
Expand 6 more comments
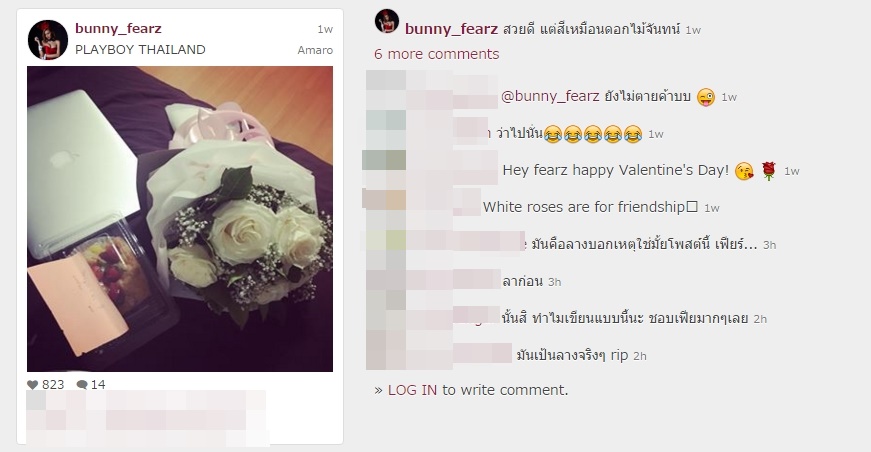pyautogui.click(x=437, y=54)
